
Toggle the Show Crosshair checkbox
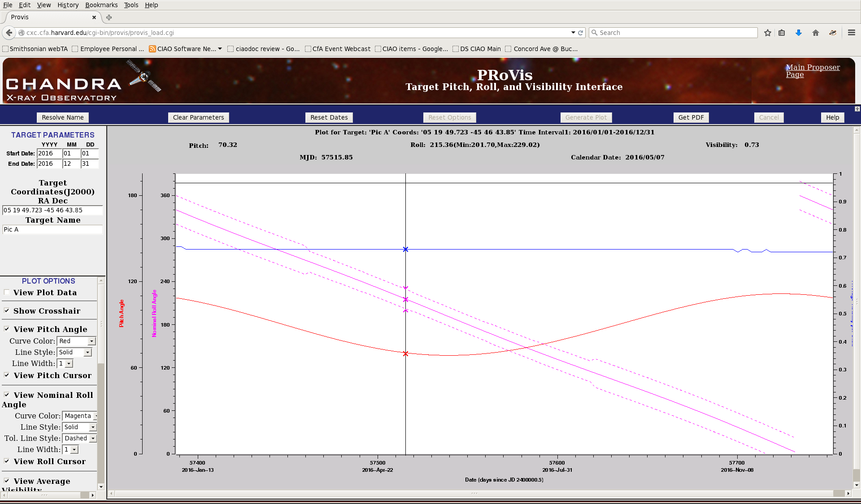[x=7, y=310]
